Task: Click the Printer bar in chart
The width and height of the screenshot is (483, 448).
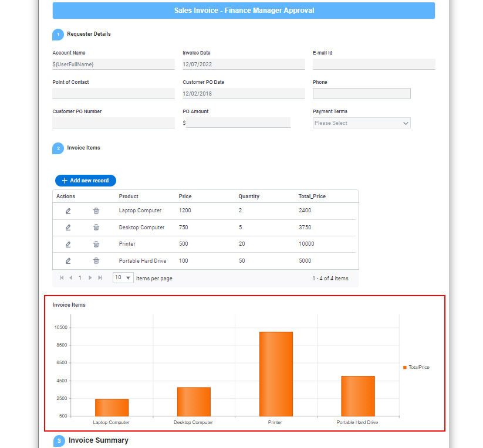Action: pyautogui.click(x=276, y=374)
